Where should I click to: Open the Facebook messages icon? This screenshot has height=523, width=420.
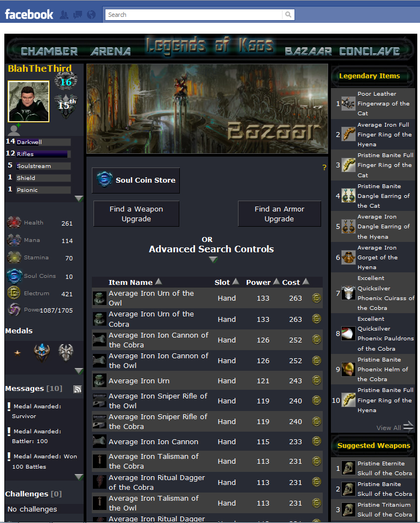click(77, 15)
